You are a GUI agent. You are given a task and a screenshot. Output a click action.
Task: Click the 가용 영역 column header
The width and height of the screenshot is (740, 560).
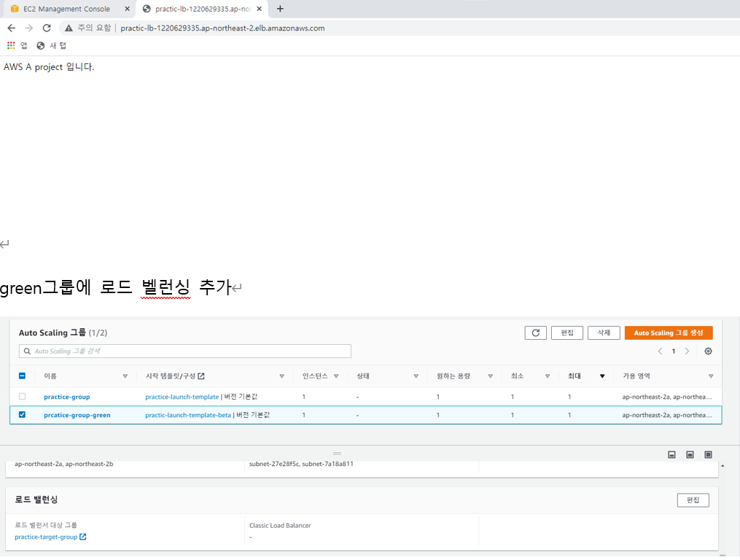click(x=636, y=376)
